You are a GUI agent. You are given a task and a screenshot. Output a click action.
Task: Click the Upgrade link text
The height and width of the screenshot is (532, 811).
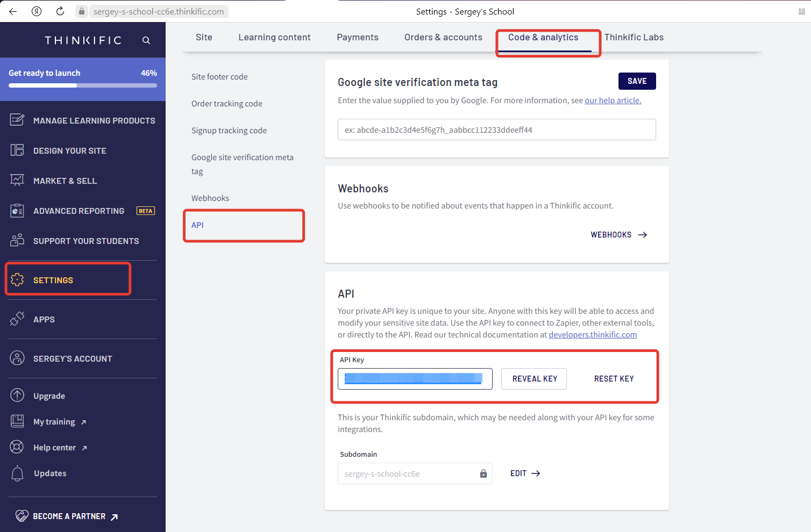tap(49, 396)
